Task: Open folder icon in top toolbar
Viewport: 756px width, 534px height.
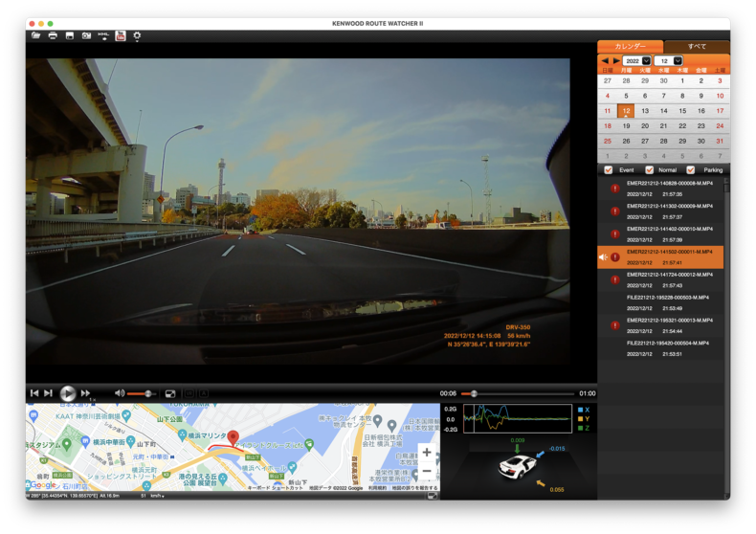Action: pyautogui.click(x=35, y=35)
